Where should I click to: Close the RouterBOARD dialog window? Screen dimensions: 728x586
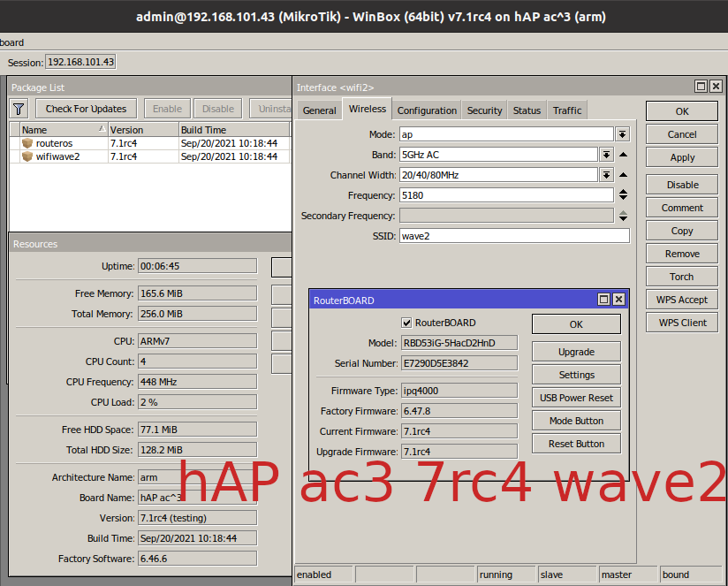(618, 300)
